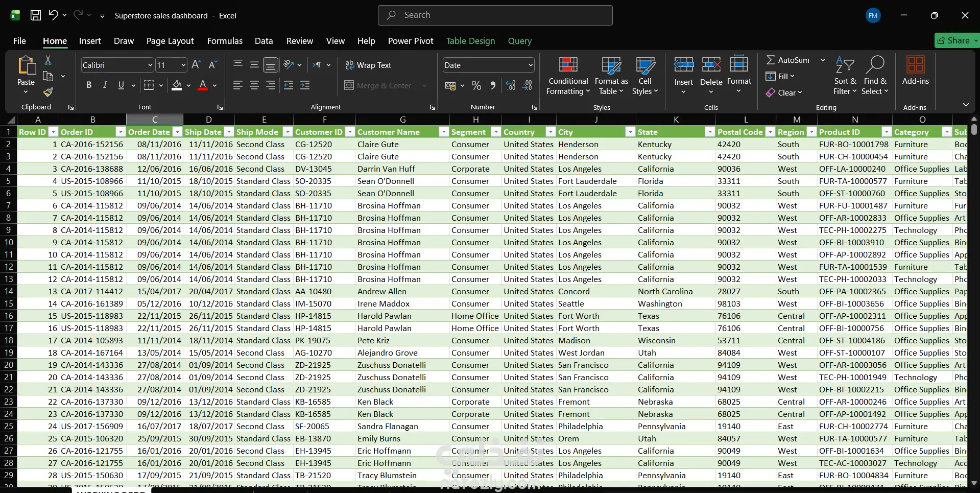Screen dimensions: 980x493
Task: Apply the red Font Color swatch
Action: (203, 85)
